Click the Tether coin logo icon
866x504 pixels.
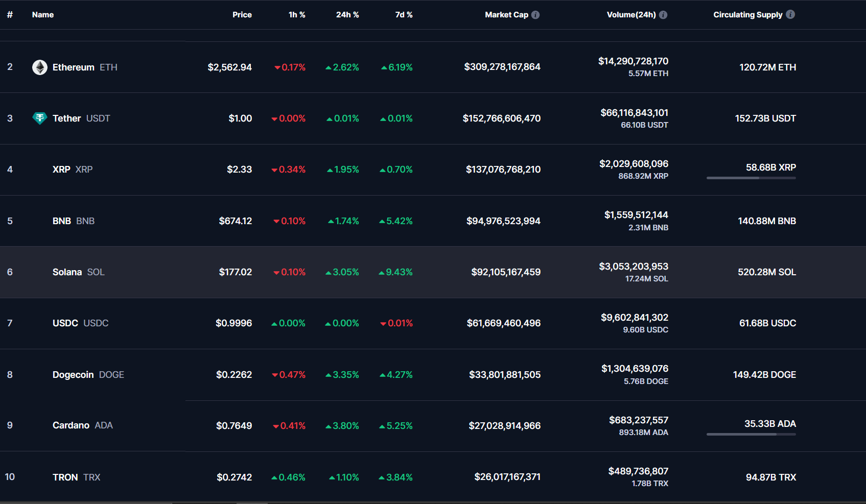(40, 118)
